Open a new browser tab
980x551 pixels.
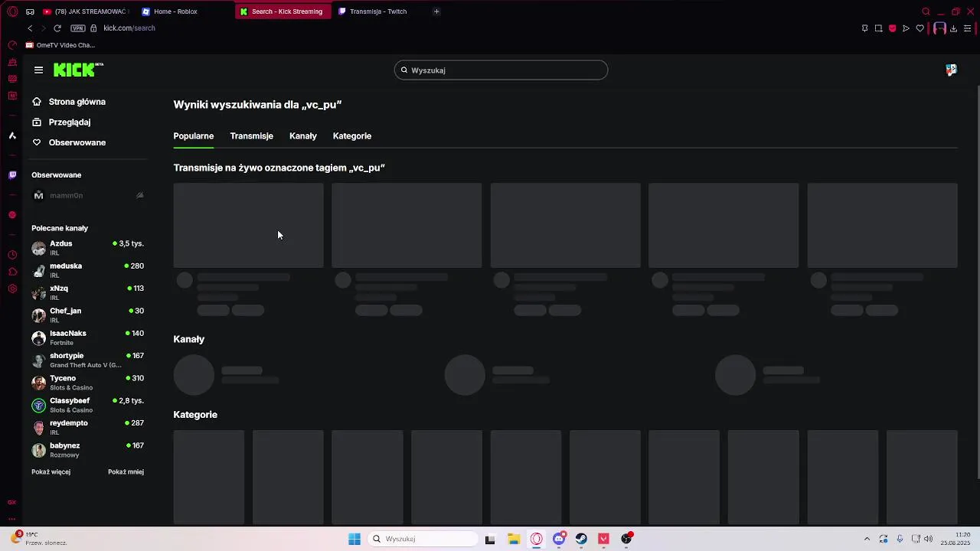(x=436, y=11)
